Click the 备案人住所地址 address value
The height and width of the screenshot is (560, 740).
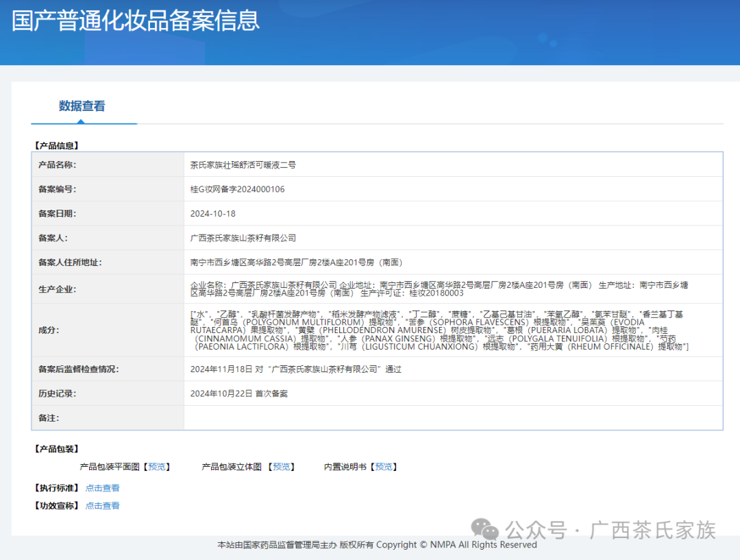pos(296,263)
